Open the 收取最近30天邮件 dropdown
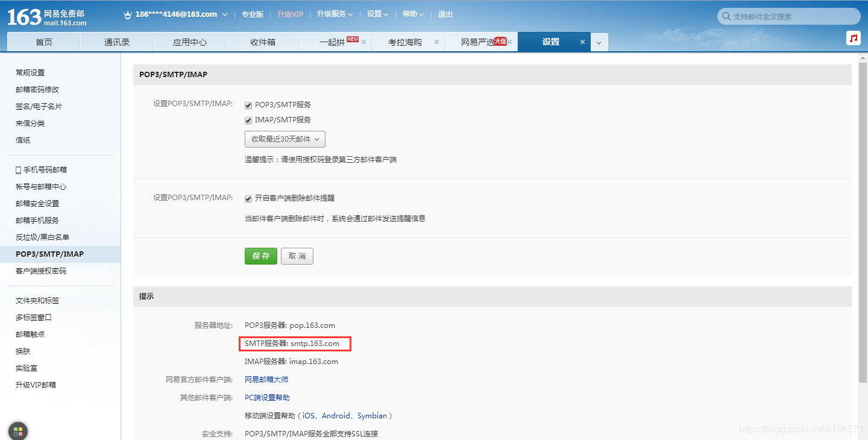868x440 pixels. (x=285, y=139)
